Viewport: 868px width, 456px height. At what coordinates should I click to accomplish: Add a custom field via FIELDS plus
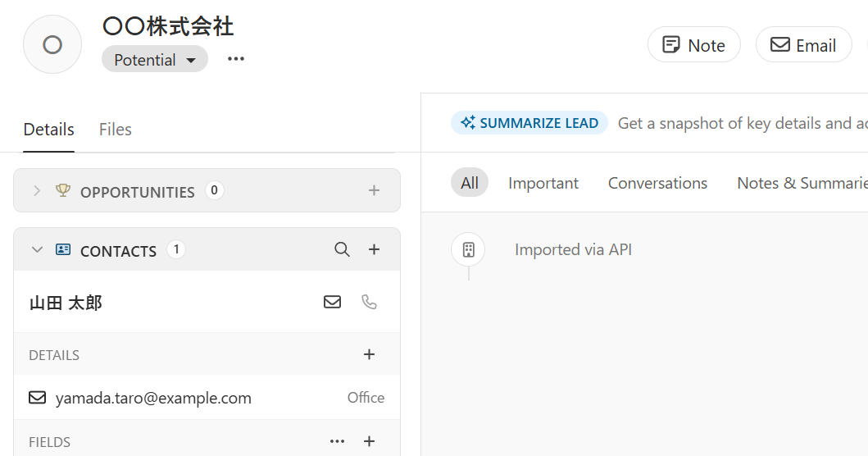[x=369, y=441]
